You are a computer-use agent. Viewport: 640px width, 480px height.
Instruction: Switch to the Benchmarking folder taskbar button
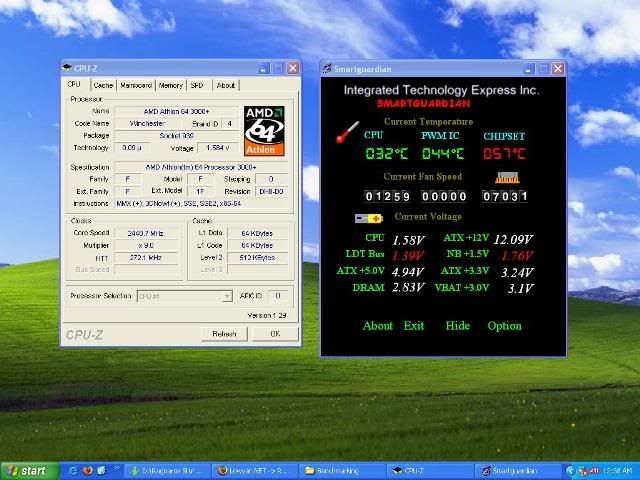coord(344,471)
